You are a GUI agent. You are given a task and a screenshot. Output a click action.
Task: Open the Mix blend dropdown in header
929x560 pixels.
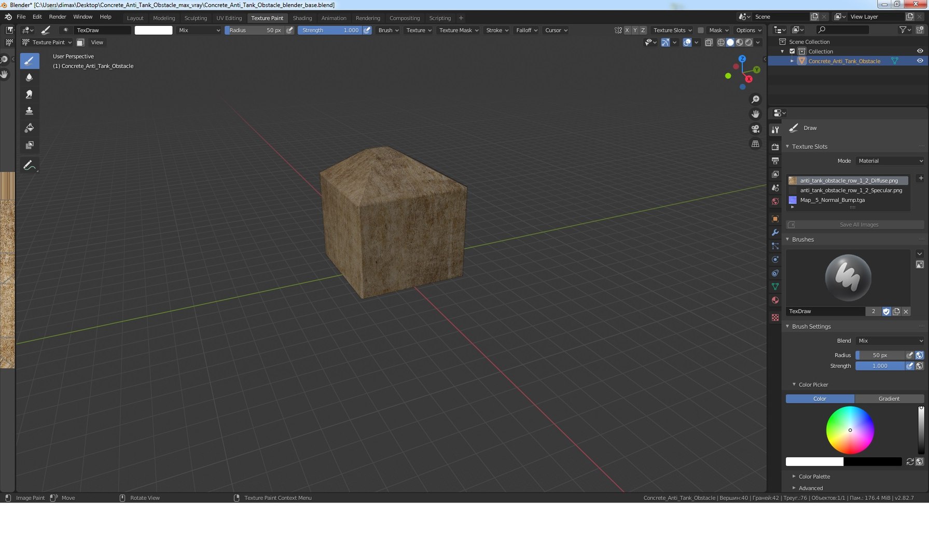tap(199, 30)
